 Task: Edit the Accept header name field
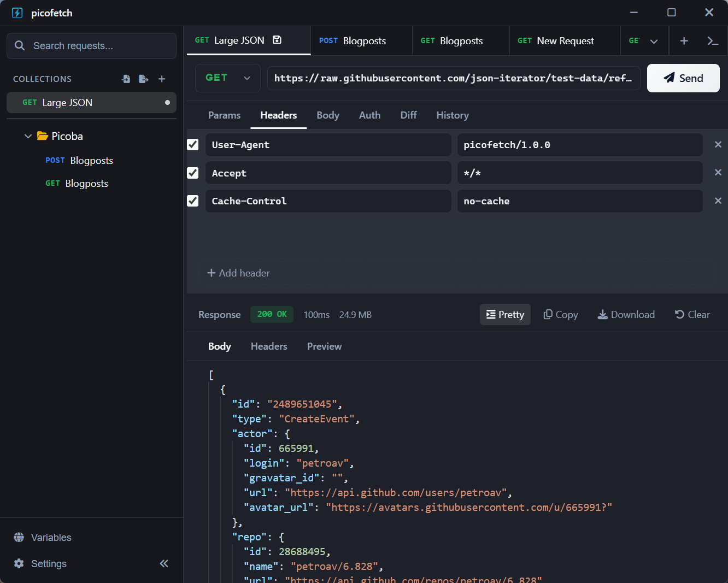pos(328,173)
